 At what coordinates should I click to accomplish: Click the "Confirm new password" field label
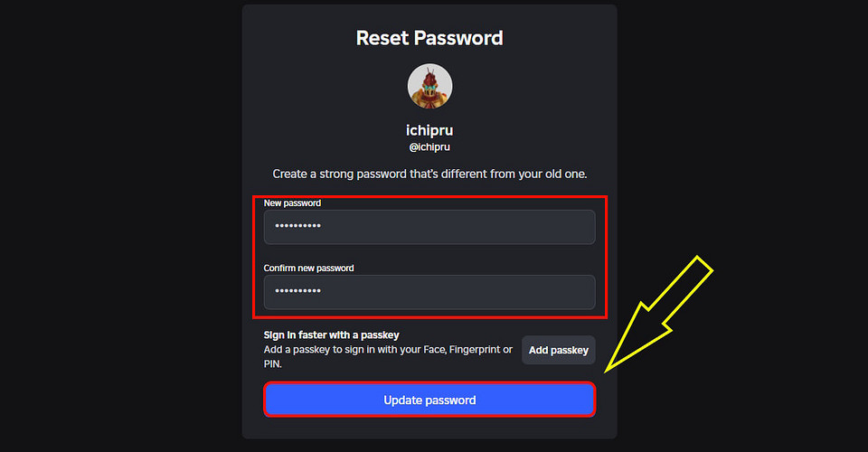[308, 268]
